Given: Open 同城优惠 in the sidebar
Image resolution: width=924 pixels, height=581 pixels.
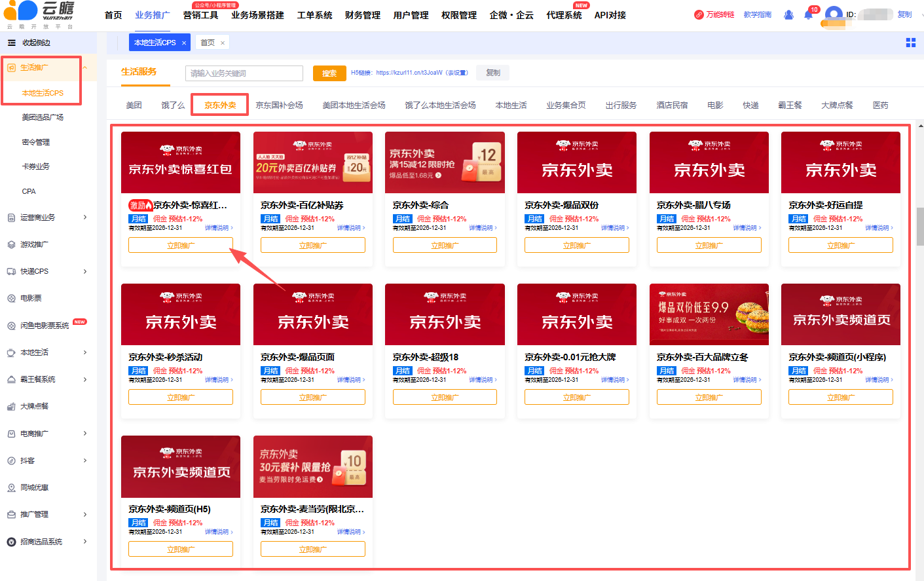Looking at the screenshot, I should [x=34, y=487].
